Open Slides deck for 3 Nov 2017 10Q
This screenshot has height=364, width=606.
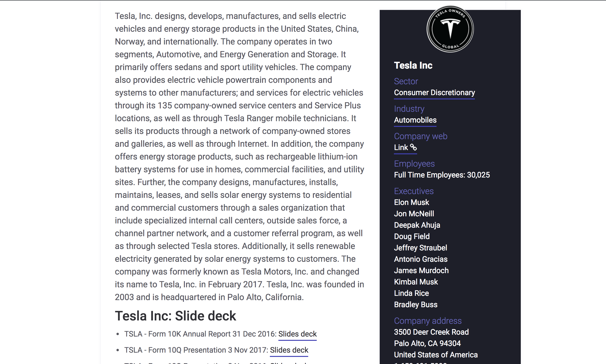(289, 350)
